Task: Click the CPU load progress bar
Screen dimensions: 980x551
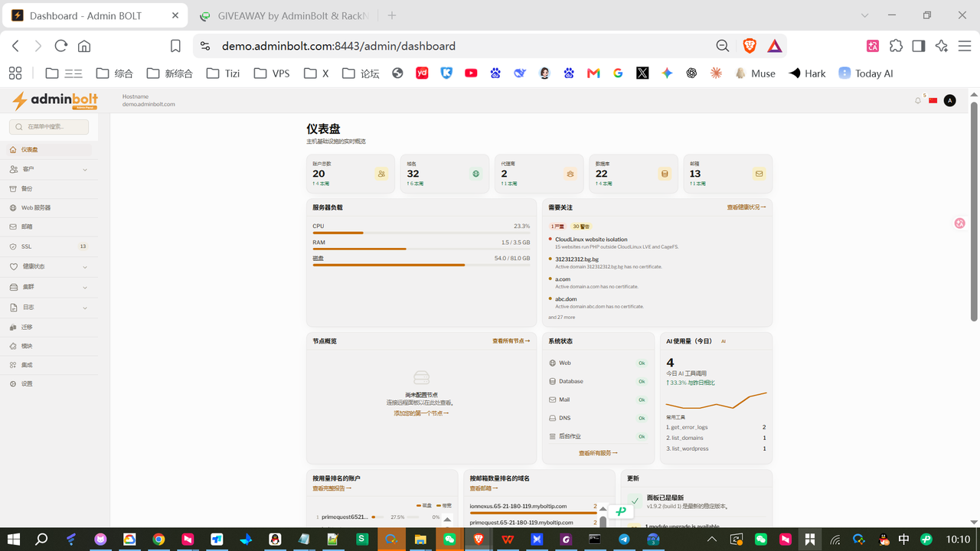Action: (x=421, y=233)
